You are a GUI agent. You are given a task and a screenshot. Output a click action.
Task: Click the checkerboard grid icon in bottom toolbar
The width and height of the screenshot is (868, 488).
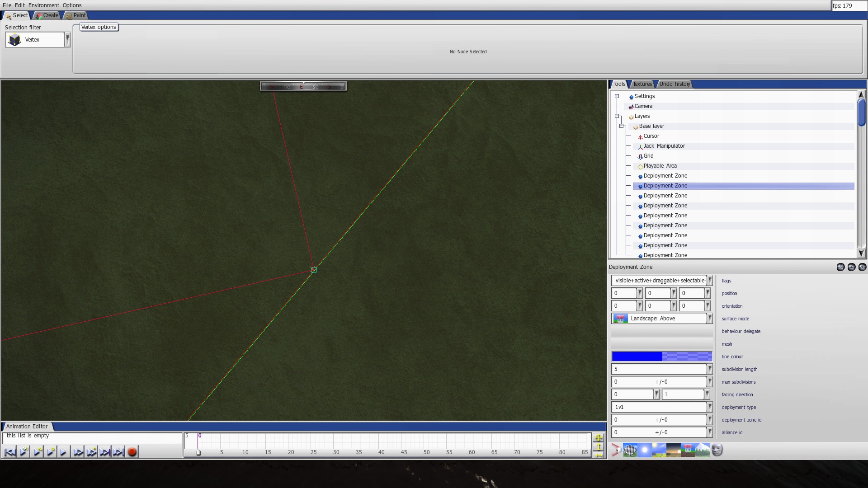(630, 450)
